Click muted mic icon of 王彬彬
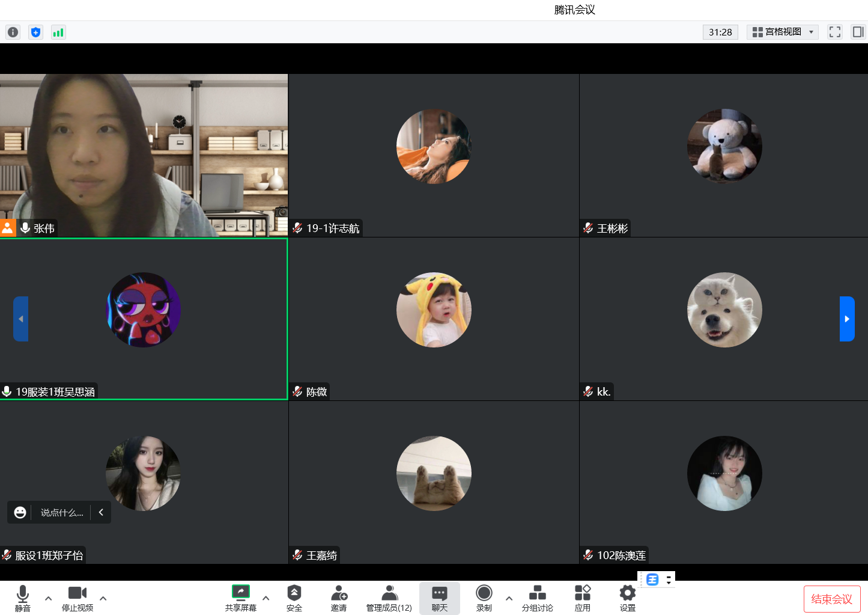 coord(588,228)
